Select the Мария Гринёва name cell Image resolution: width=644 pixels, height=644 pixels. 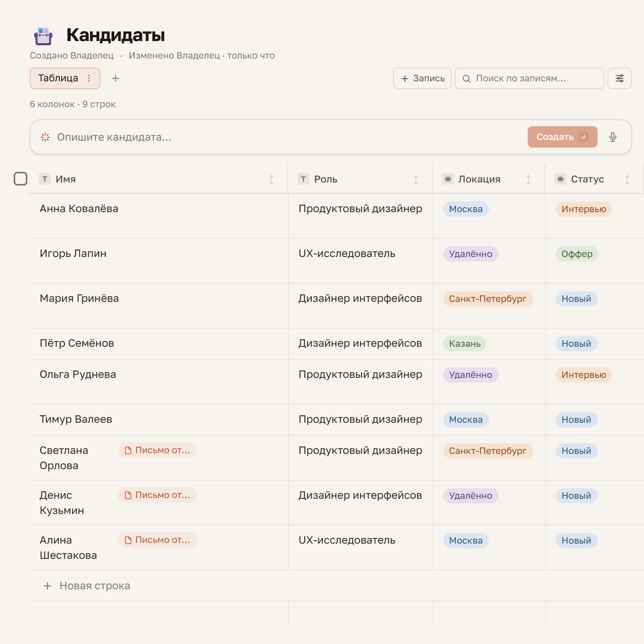pos(159,306)
